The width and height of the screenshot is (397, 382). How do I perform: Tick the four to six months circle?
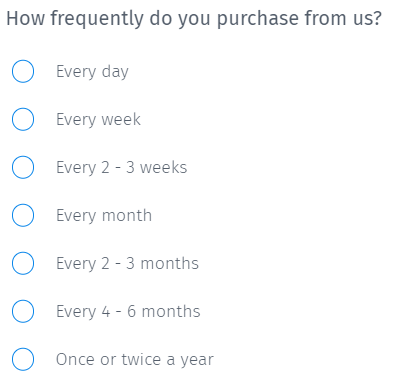pyautogui.click(x=23, y=311)
